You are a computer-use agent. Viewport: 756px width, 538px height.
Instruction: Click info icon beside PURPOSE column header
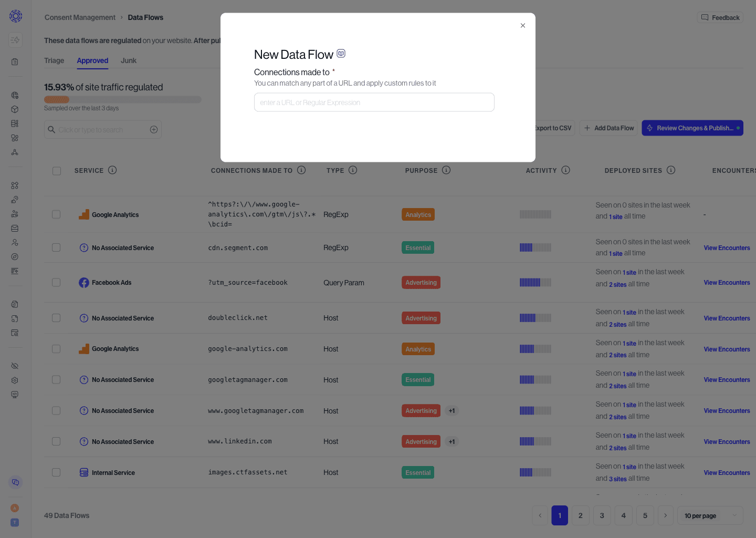coord(446,170)
